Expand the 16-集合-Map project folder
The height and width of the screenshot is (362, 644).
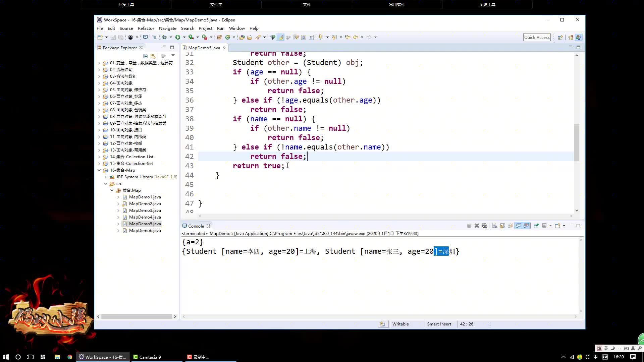coord(99,170)
